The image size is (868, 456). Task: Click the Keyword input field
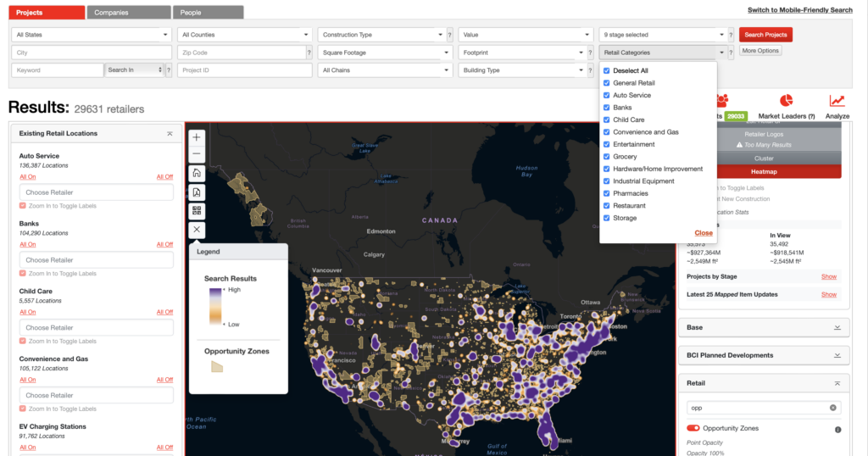pyautogui.click(x=58, y=70)
